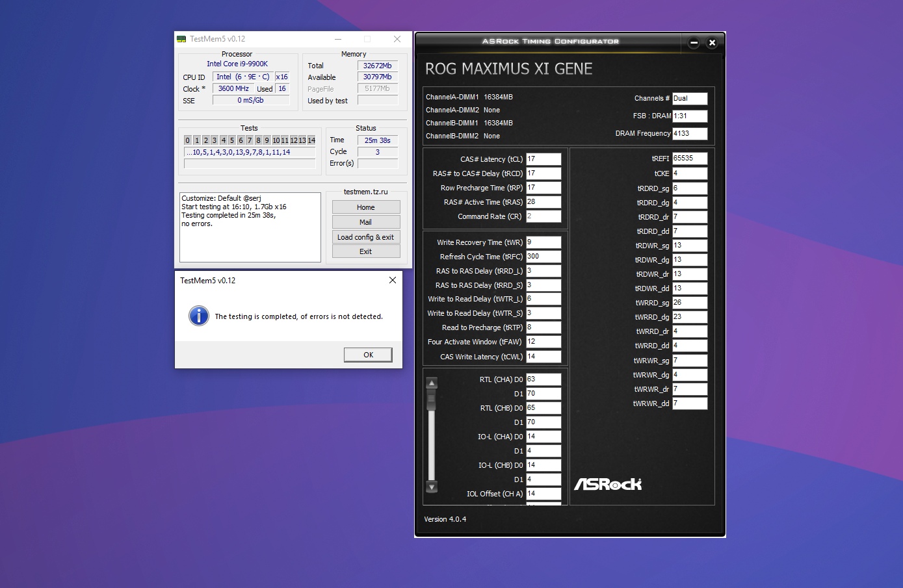The width and height of the screenshot is (903, 588).
Task: Click the Mail button in TestMem5
Action: coord(366,222)
